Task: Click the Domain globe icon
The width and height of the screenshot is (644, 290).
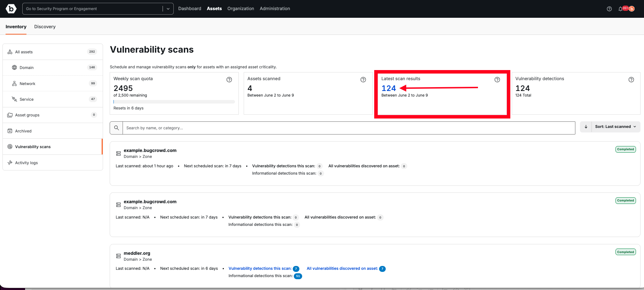Action: click(x=14, y=68)
